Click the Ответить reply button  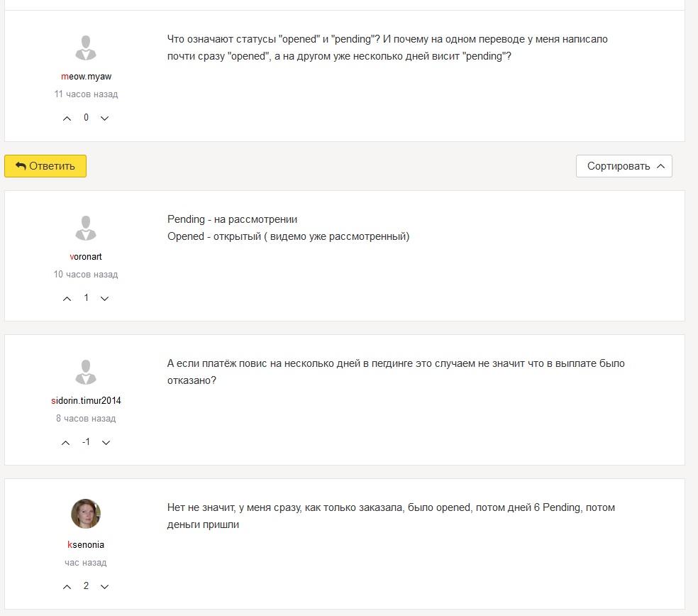(x=45, y=166)
